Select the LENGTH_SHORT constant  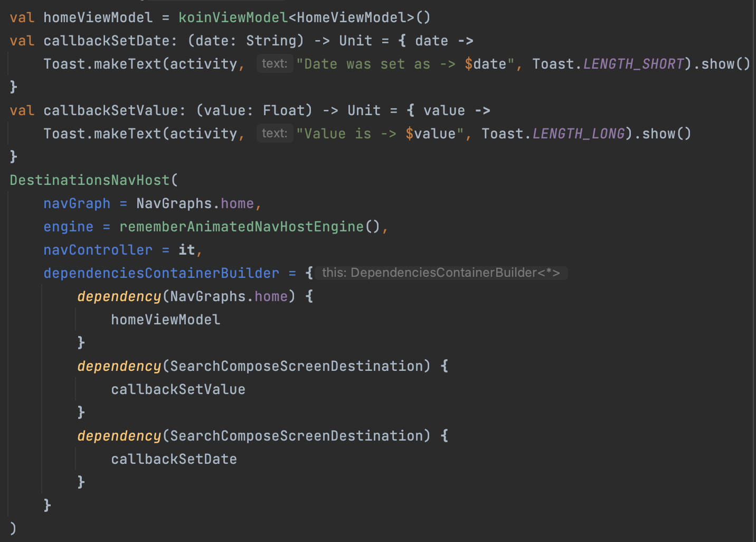tap(632, 63)
